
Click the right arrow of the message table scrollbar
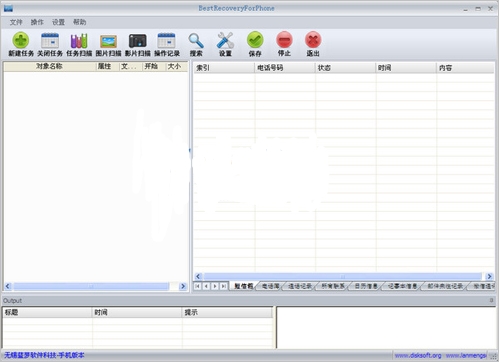coord(489,276)
